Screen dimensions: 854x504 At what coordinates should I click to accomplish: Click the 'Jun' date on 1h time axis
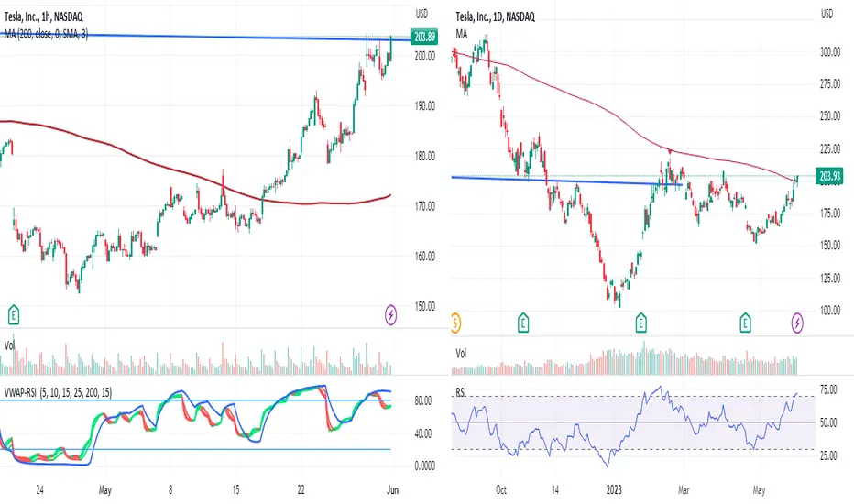coord(392,490)
